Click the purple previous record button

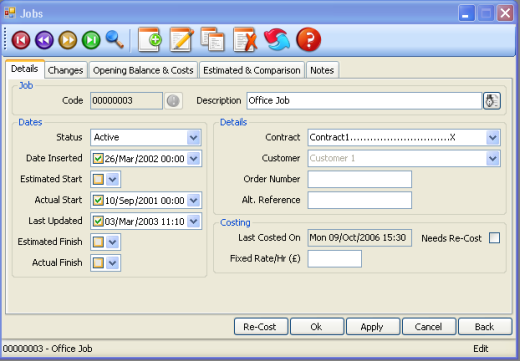[x=44, y=40]
